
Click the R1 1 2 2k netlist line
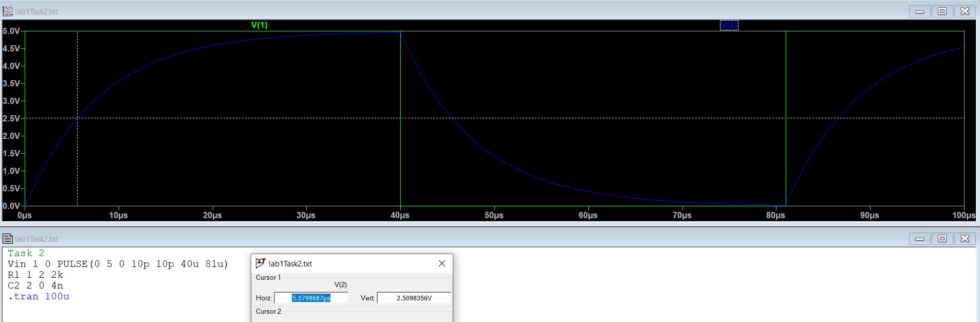tap(35, 275)
